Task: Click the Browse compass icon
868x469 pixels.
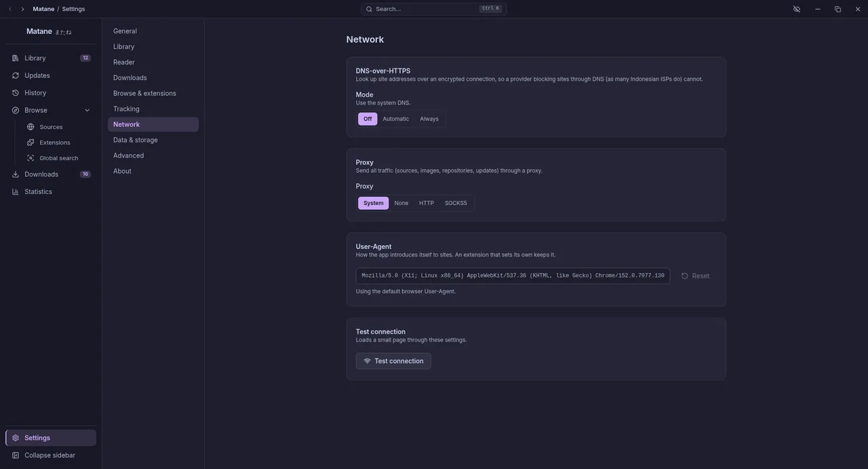Action: click(x=16, y=110)
